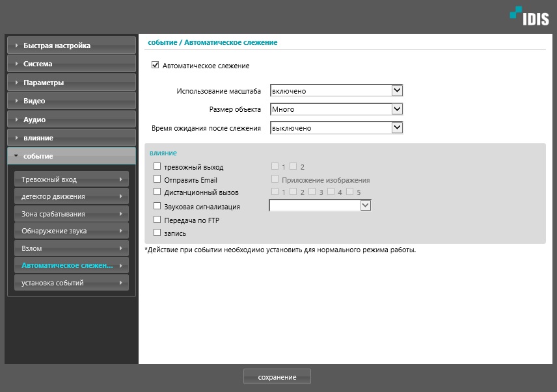Enable the Звуковая сигнализация checkbox

157,206
